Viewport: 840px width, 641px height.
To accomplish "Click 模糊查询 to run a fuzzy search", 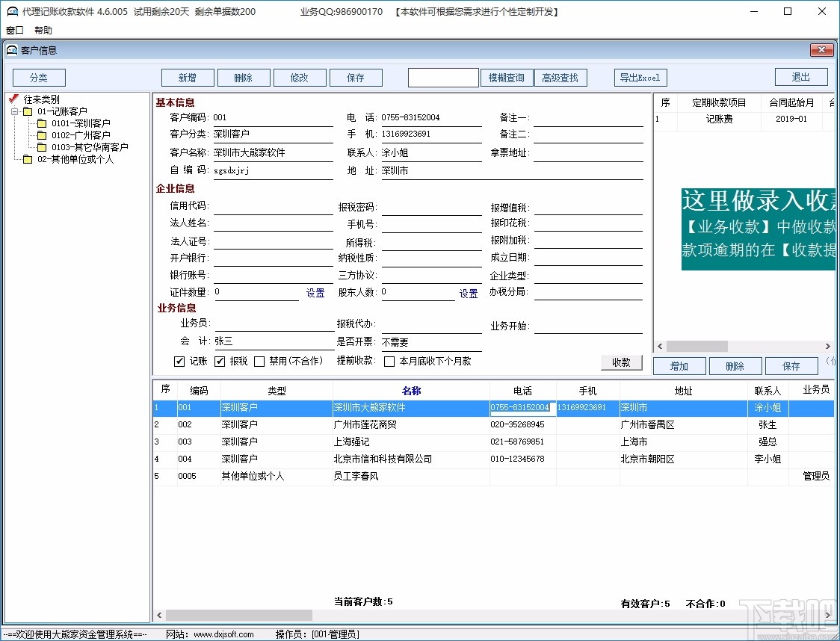I will [507, 77].
